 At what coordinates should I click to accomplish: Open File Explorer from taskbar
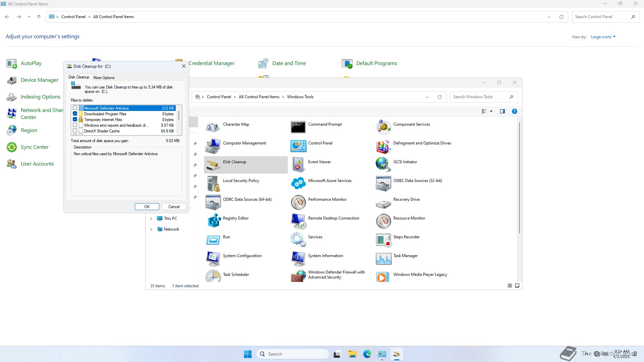(352, 354)
